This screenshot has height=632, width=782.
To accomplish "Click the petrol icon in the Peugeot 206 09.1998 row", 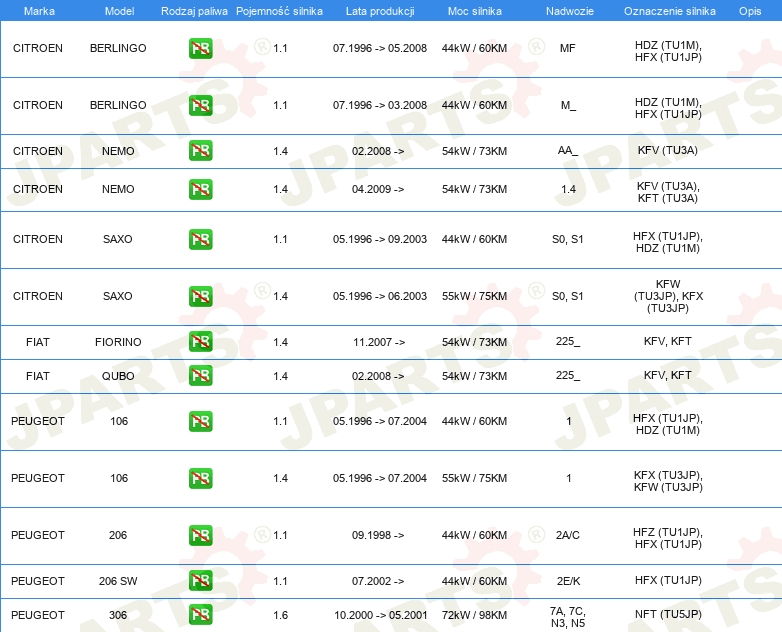I will pyautogui.click(x=200, y=535).
